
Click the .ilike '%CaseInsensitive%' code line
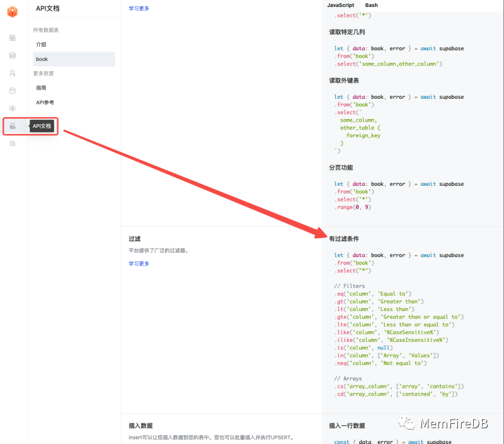click(391, 340)
